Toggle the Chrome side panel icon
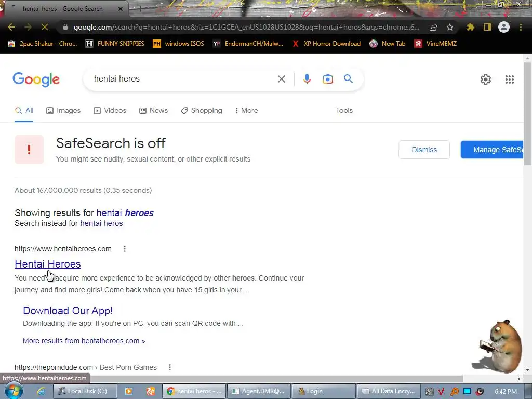The width and height of the screenshot is (532, 399). pyautogui.click(x=487, y=27)
